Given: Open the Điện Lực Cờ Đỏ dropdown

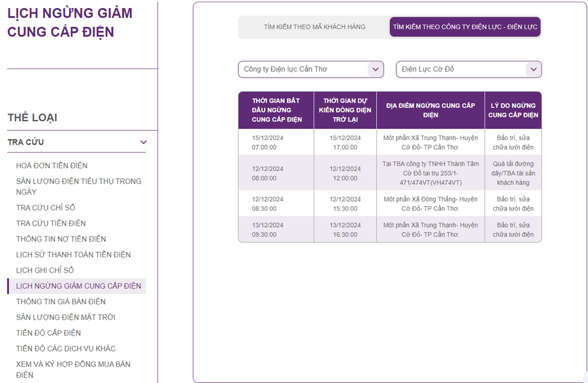Looking at the screenshot, I should pyautogui.click(x=469, y=69).
